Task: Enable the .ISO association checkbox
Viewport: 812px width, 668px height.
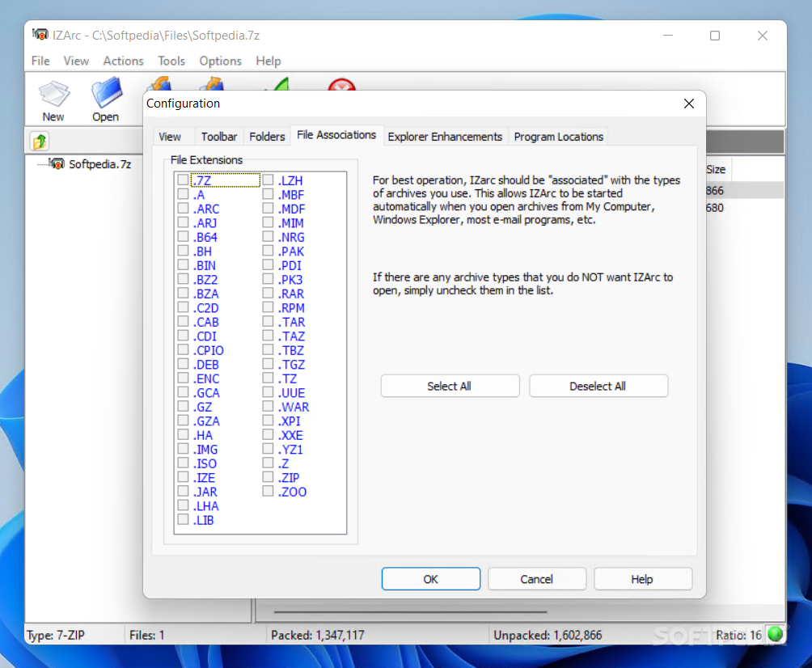Action: point(183,463)
